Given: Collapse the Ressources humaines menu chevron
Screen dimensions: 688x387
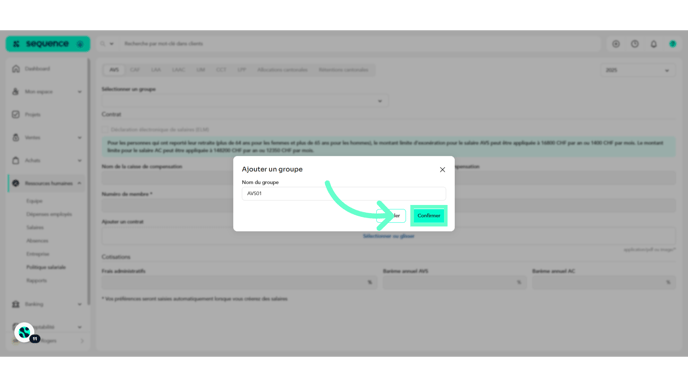Looking at the screenshot, I should [80, 183].
